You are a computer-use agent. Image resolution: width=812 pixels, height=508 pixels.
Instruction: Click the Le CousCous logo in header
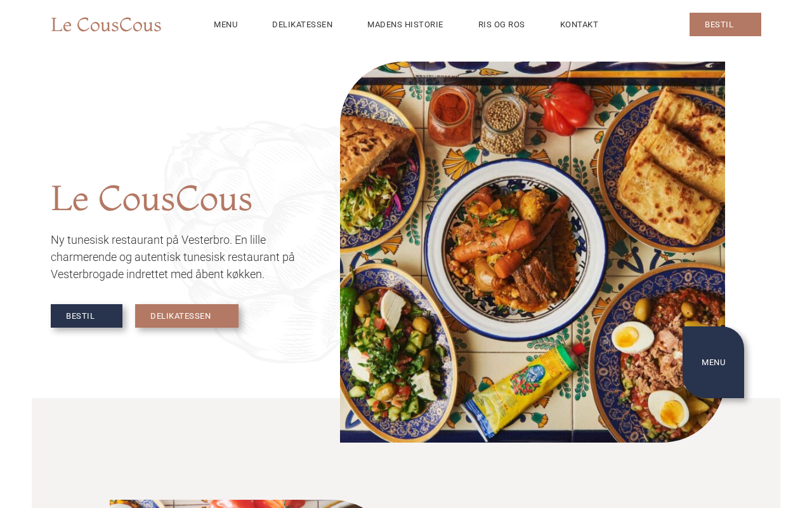106,25
